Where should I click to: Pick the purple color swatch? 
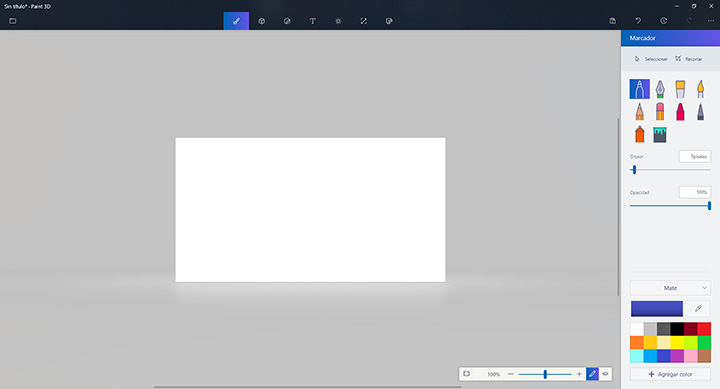[677, 356]
